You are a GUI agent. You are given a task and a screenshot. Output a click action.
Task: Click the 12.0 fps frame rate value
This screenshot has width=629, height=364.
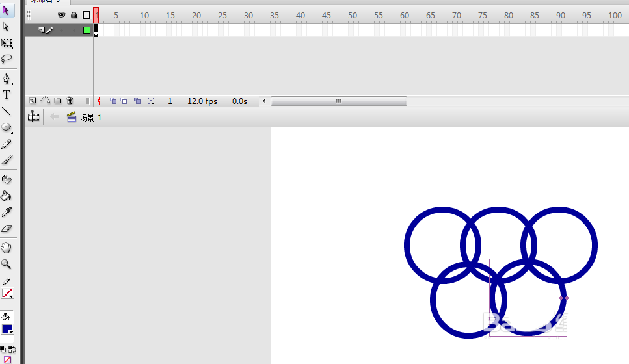tap(202, 101)
